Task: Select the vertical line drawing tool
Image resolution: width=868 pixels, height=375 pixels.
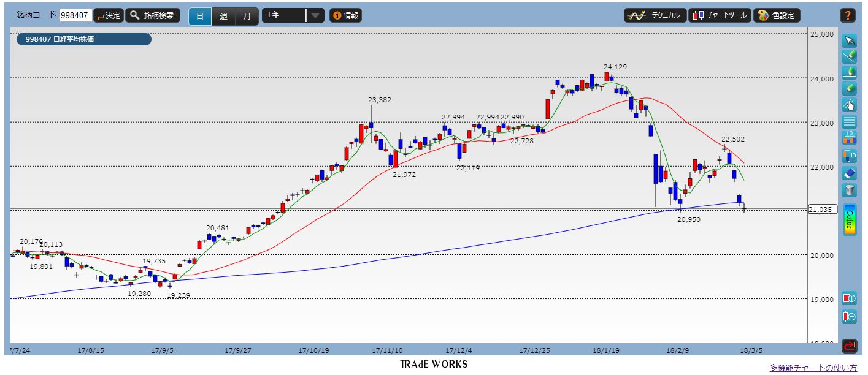Action: [x=849, y=89]
